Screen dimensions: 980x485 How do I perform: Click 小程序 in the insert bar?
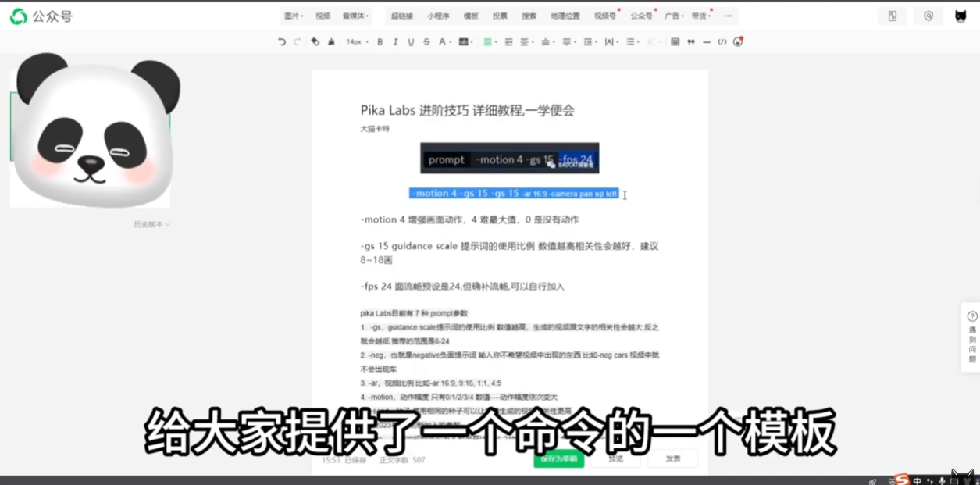(x=438, y=16)
